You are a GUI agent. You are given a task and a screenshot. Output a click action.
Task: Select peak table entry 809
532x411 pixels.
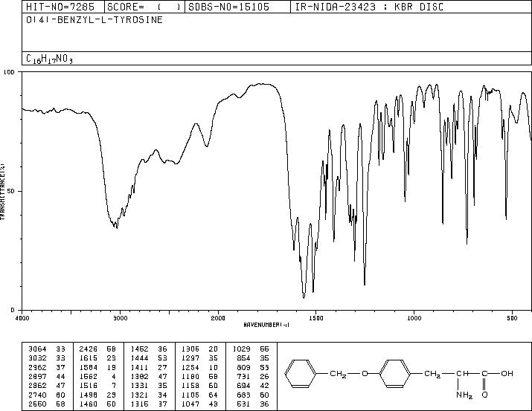pyautogui.click(x=243, y=367)
